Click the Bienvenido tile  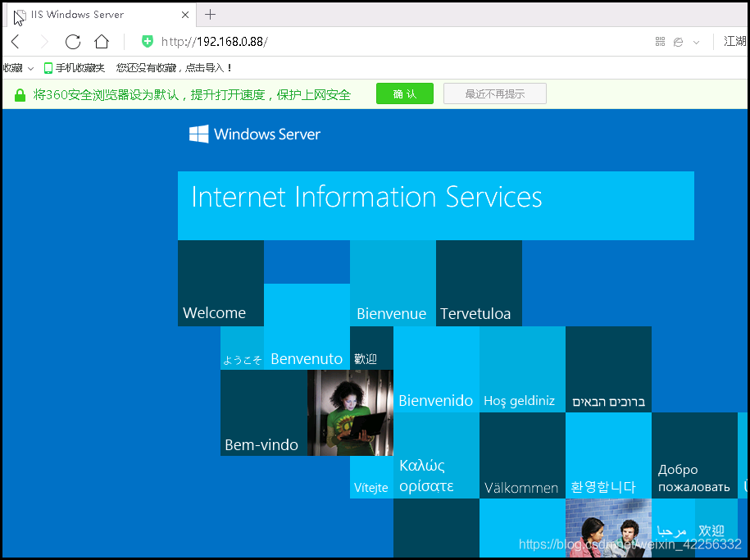click(436, 370)
